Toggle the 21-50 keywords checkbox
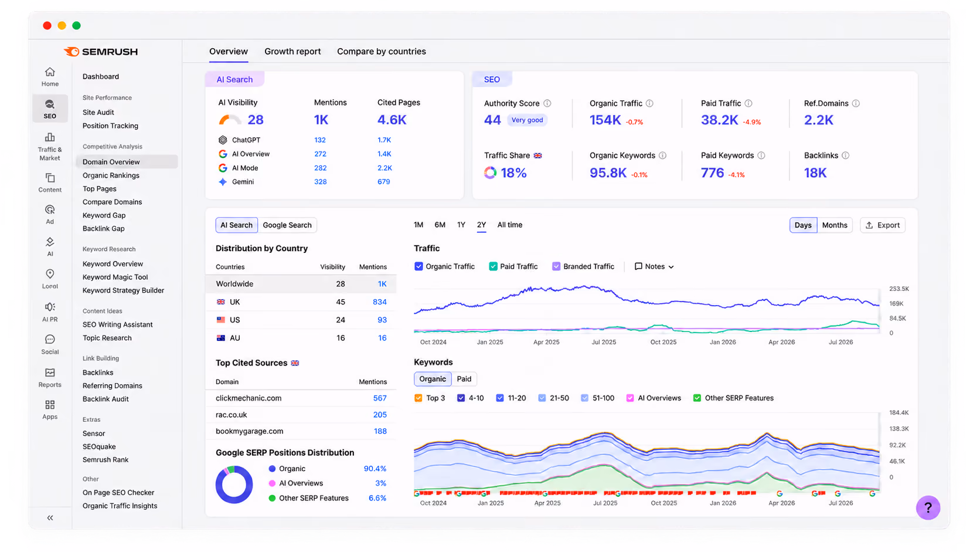The height and width of the screenshot is (552, 980). coord(542,398)
